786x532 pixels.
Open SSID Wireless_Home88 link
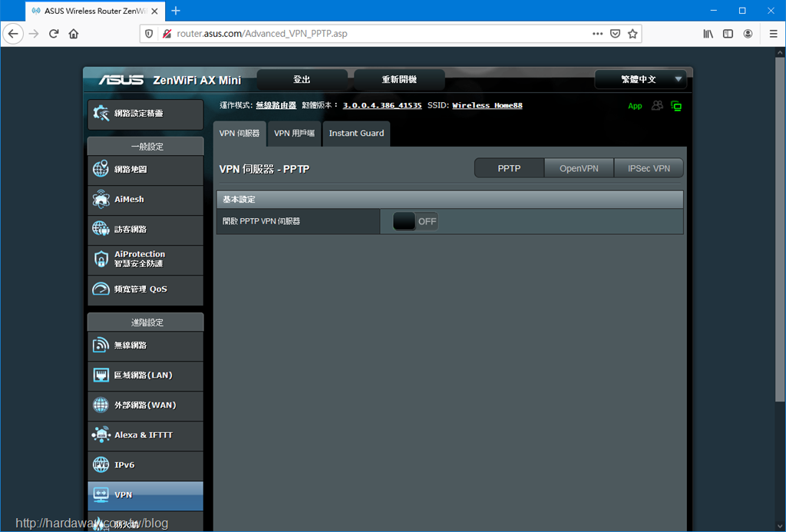[487, 105]
